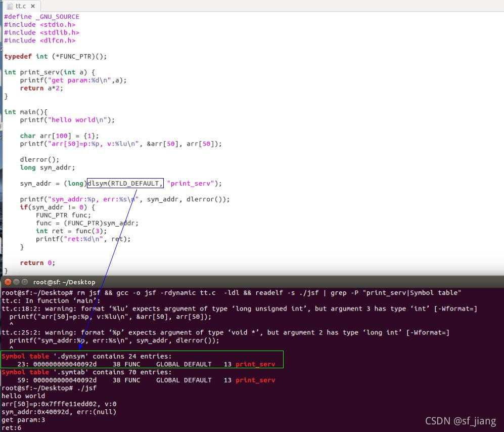Click the entry 23: print_serv row
The width and height of the screenshot is (504, 432).
click(x=146, y=364)
